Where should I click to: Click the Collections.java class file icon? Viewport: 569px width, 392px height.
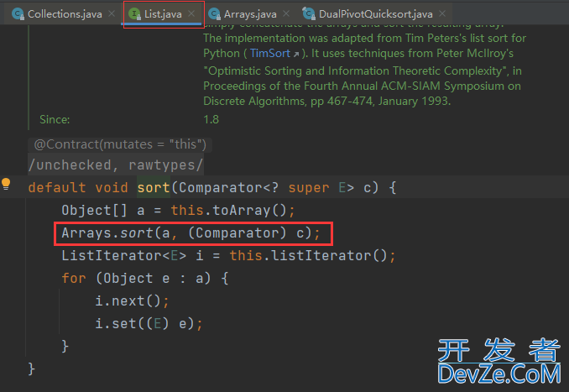(x=18, y=13)
